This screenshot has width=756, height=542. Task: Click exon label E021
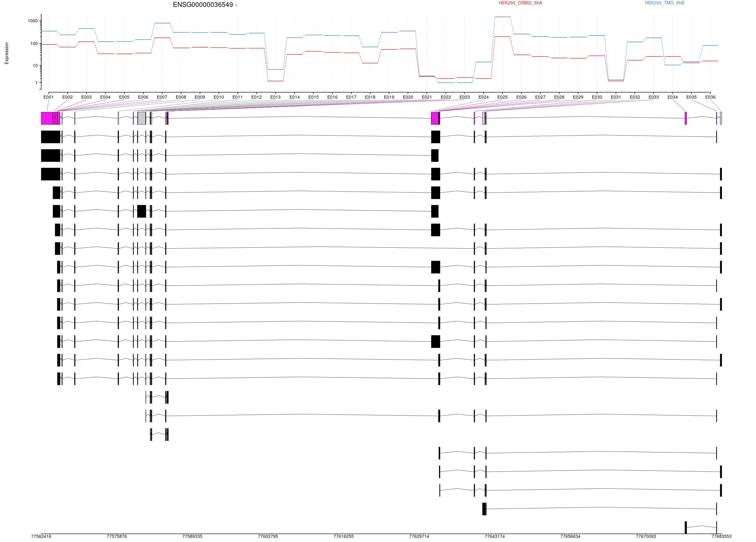(x=427, y=97)
